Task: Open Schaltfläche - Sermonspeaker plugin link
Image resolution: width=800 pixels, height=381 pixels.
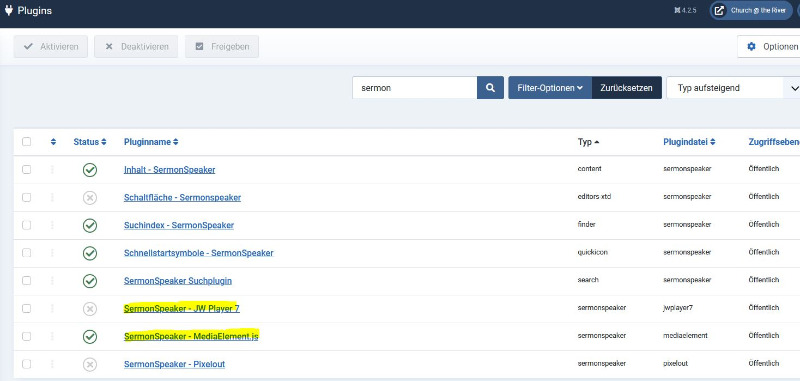Action: 182,197
